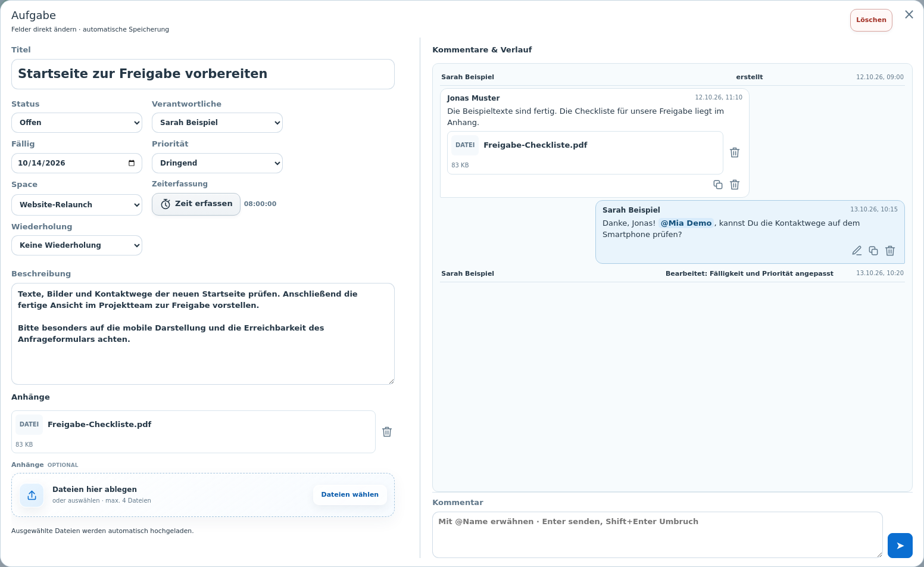924x567 pixels.
Task: Click the author name Jonas Muster
Action: pos(473,98)
